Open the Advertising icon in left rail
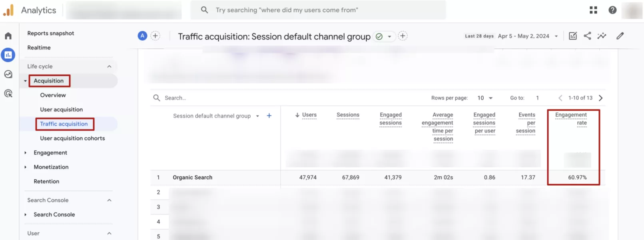Image resolution: width=644 pixels, height=240 pixels. pos(8,93)
